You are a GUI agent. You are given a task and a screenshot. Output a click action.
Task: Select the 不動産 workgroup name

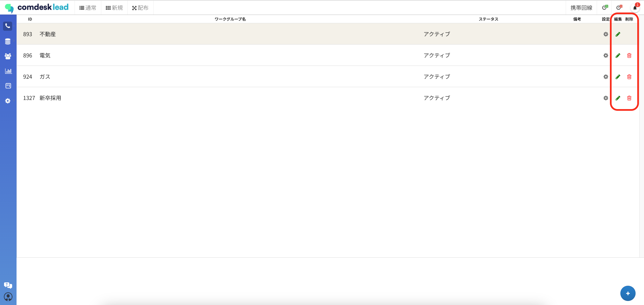point(48,34)
